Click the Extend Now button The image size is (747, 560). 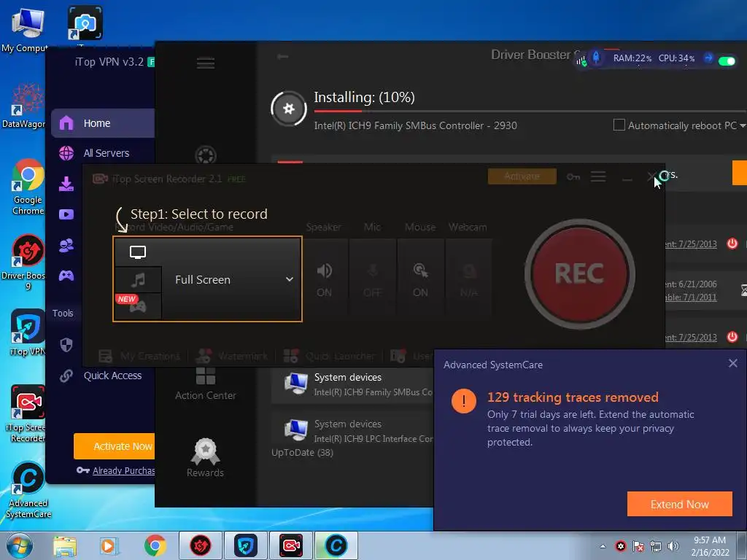[x=679, y=504]
